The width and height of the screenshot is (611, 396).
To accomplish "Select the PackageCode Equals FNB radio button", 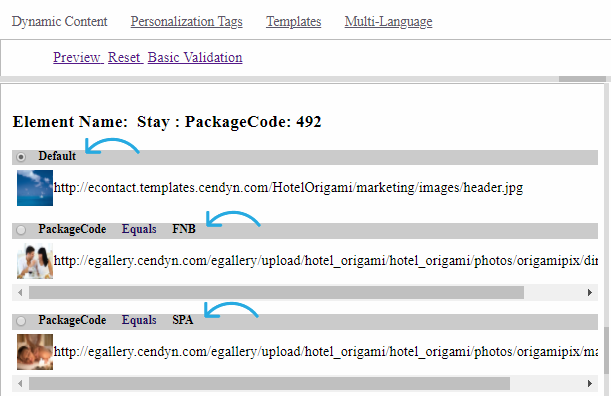I will tap(21, 230).
